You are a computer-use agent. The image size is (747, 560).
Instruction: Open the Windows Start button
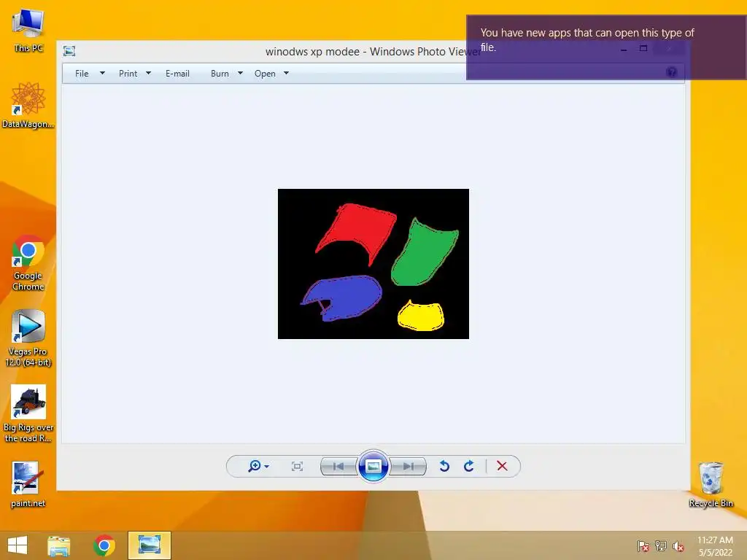(x=18, y=545)
